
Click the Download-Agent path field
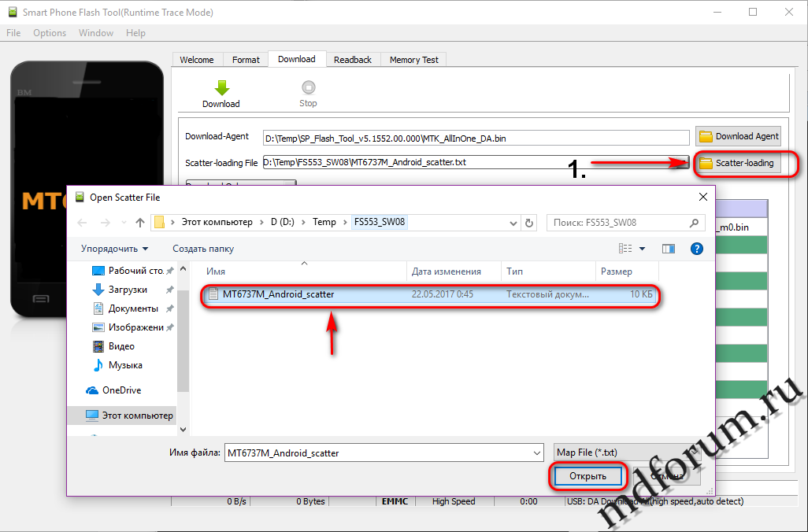point(476,138)
